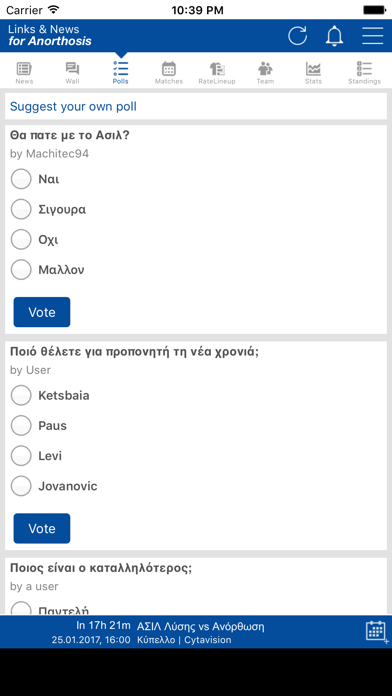This screenshot has height=696, width=392.
Task: Add match to calendar icon
Action: [375, 631]
